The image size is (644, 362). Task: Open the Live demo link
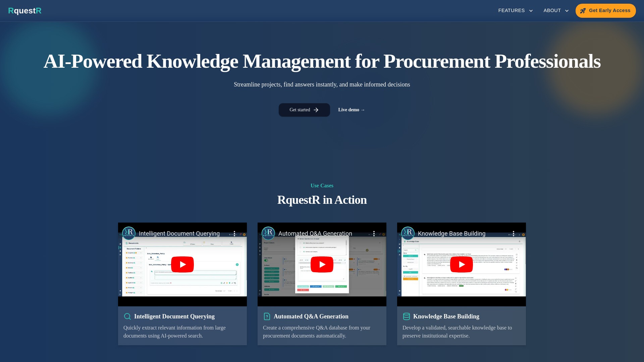point(351,110)
